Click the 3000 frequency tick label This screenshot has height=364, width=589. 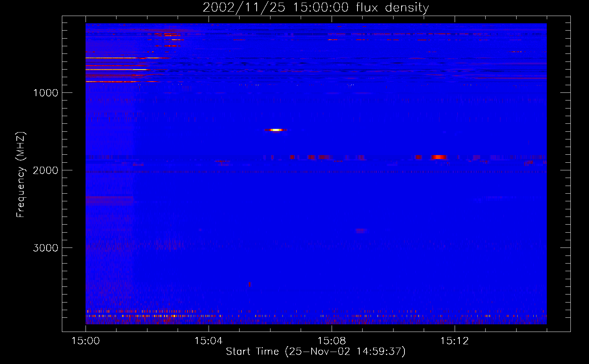(46, 248)
